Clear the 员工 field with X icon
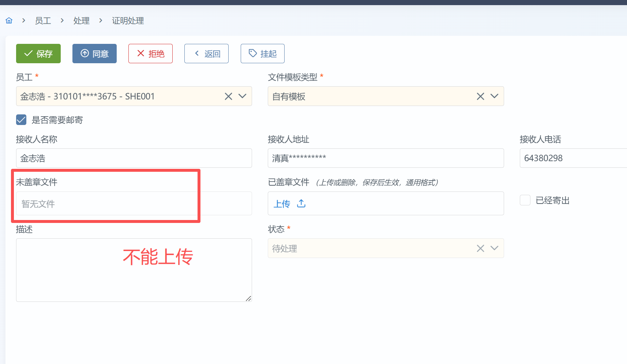The image size is (627, 364). (228, 96)
